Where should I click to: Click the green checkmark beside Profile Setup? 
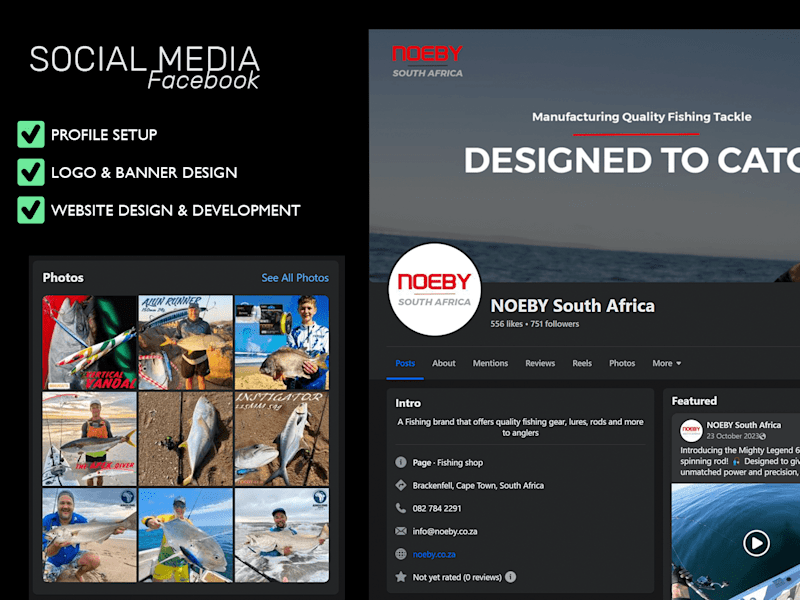(31, 134)
